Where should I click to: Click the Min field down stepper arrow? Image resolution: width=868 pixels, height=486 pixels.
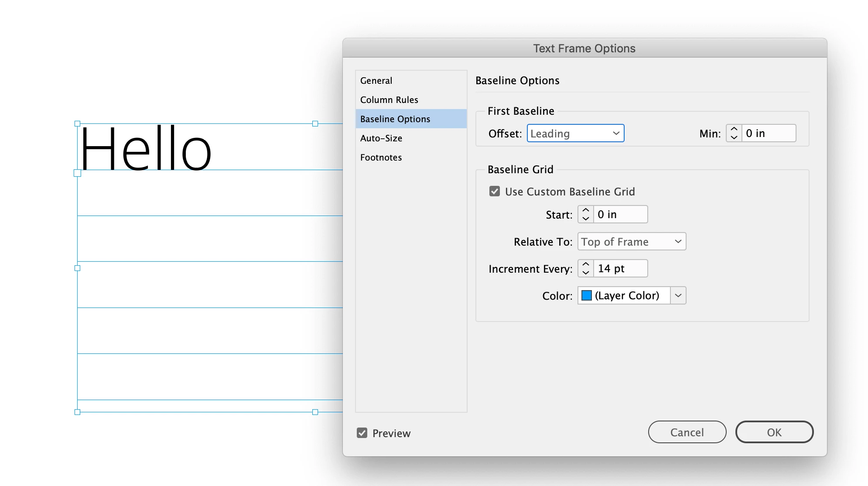coord(734,137)
